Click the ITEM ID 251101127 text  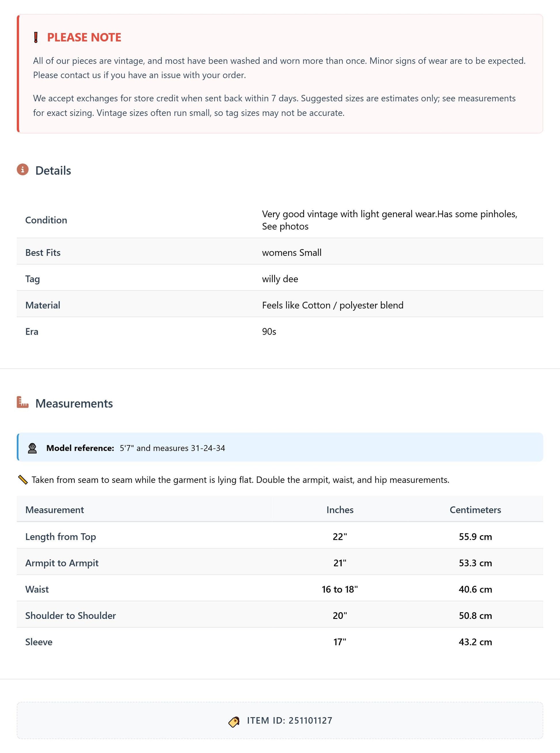pos(289,720)
